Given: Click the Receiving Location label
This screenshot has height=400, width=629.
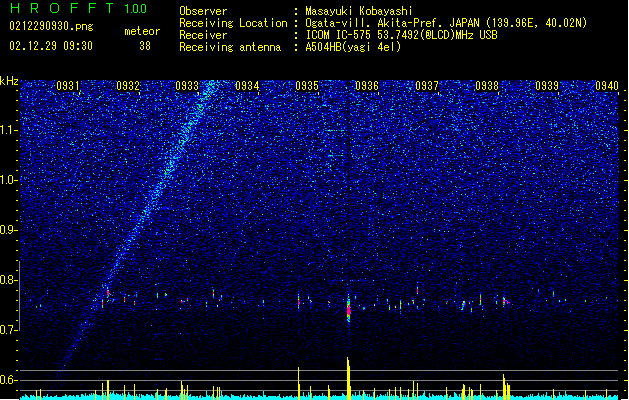Looking at the screenshot, I should point(233,23).
